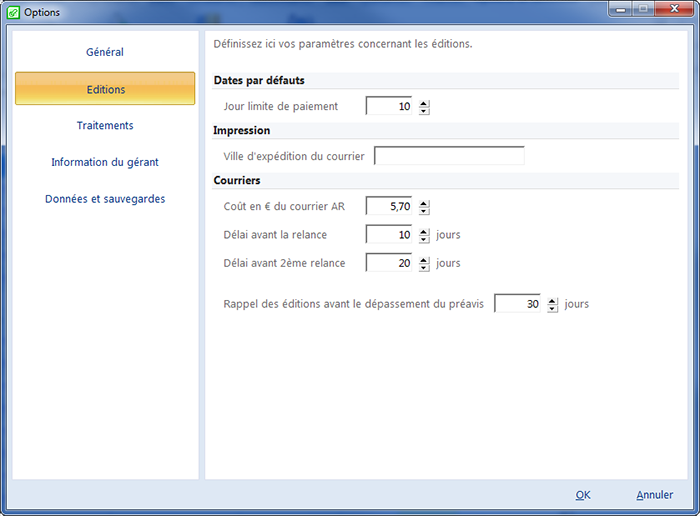The width and height of the screenshot is (700, 516).
Task: Increase Jour limite de paiement value
Action: coord(424,102)
